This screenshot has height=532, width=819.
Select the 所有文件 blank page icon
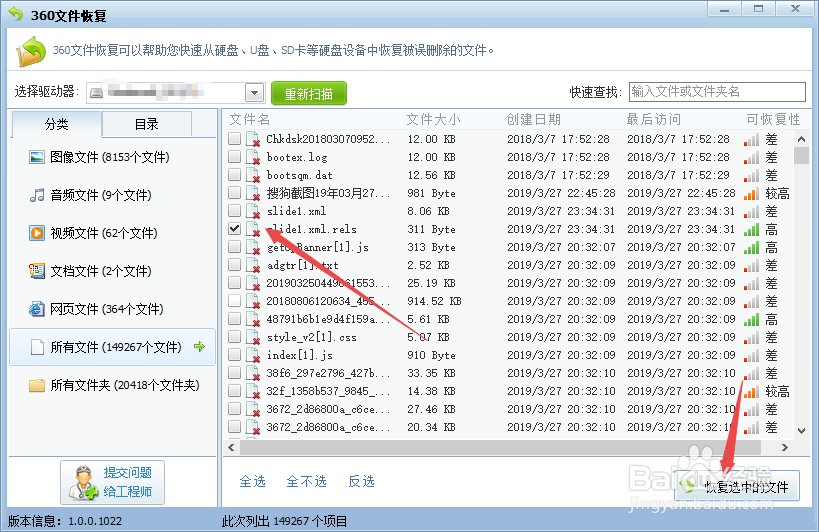(37, 347)
